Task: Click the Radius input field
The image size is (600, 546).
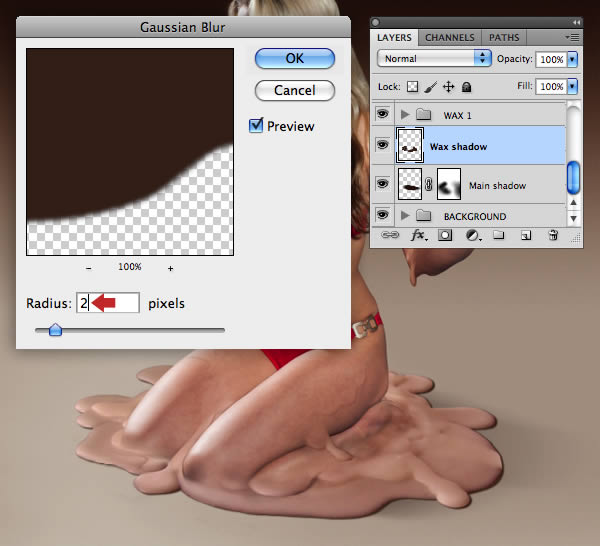Action: pos(108,303)
